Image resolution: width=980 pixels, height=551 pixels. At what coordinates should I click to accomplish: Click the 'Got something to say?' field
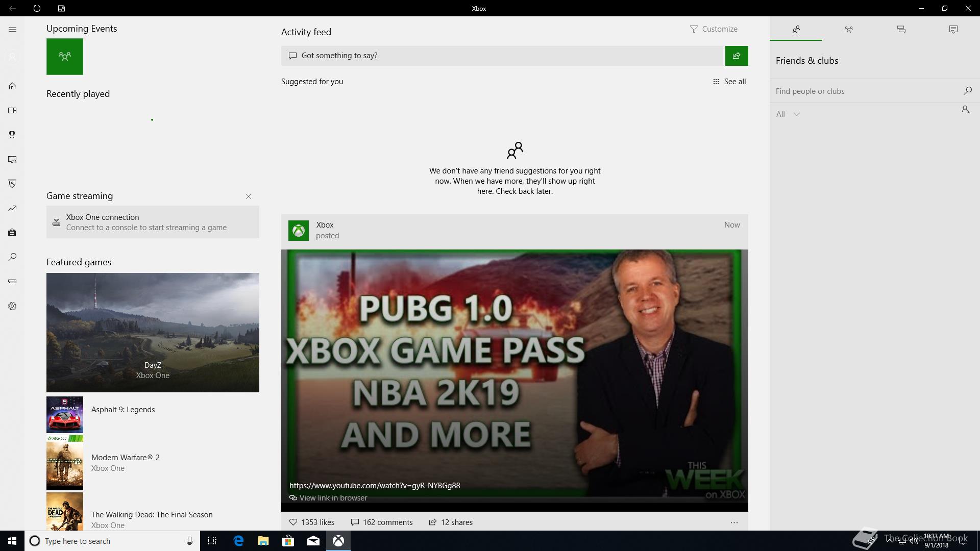point(503,56)
